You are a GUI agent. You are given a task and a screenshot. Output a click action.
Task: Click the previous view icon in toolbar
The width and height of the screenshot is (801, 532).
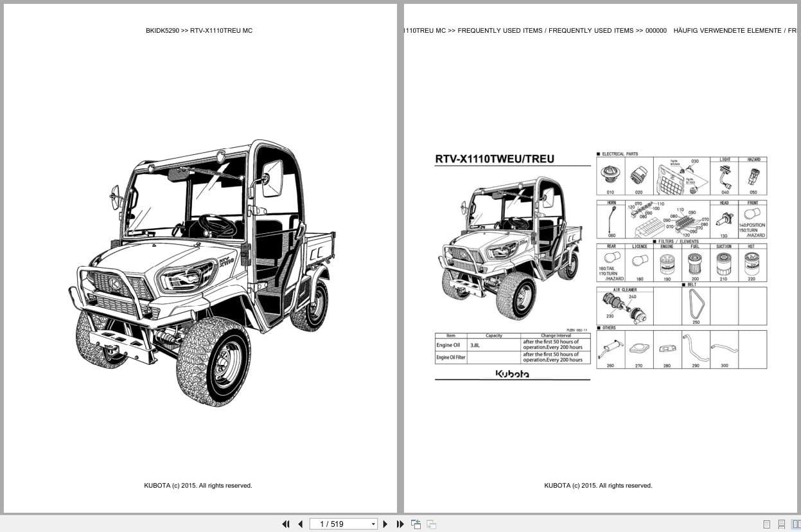pyautogui.click(x=416, y=524)
